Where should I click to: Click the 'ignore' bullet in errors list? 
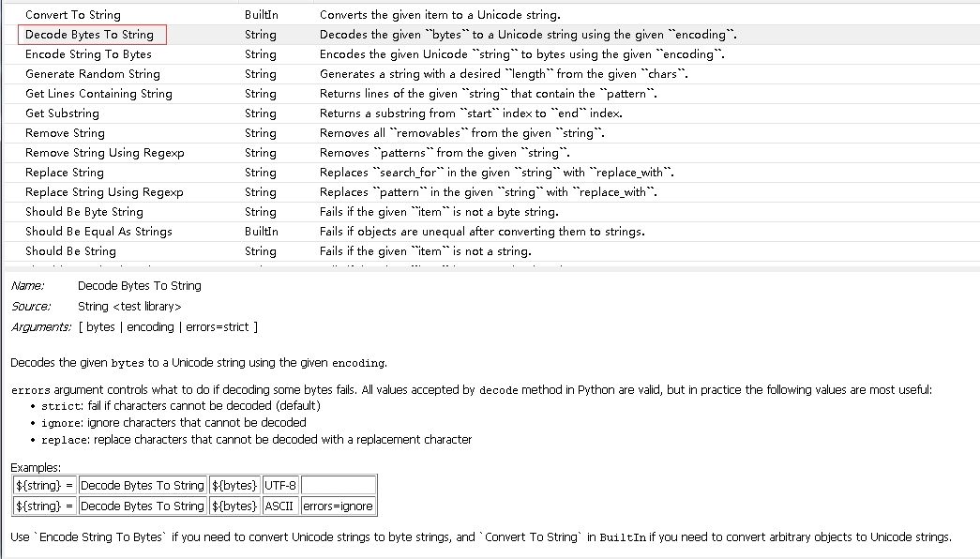coord(173,423)
